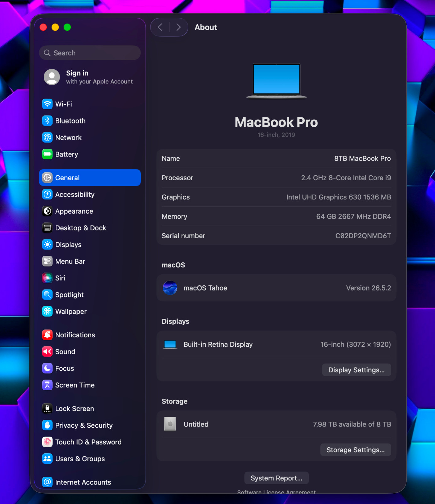Select the Appearance icon

[47, 211]
